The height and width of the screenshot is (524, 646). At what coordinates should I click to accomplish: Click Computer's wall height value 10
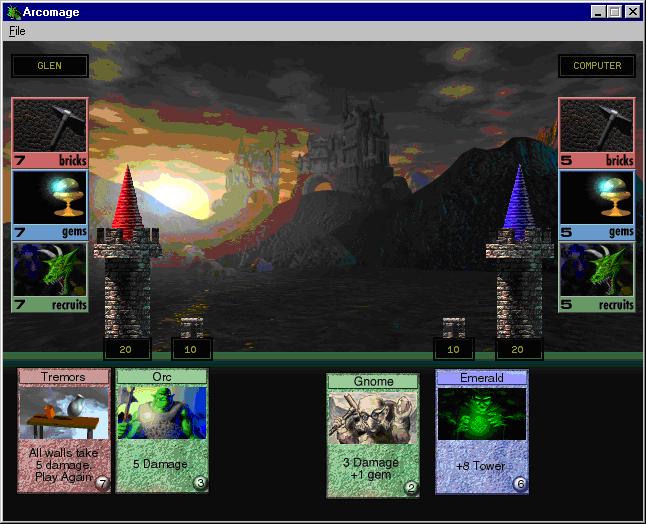[454, 349]
